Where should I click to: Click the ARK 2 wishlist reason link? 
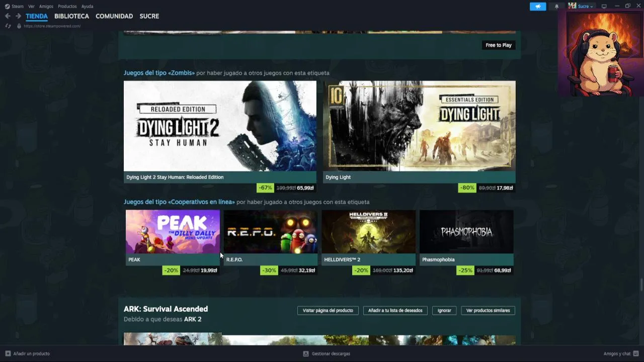click(x=193, y=319)
